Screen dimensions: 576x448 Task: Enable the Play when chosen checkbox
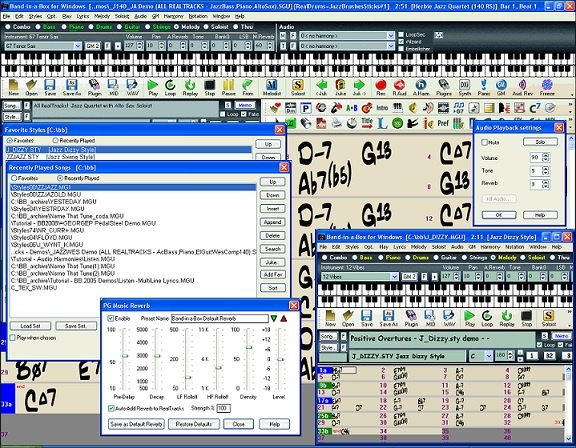12,338
